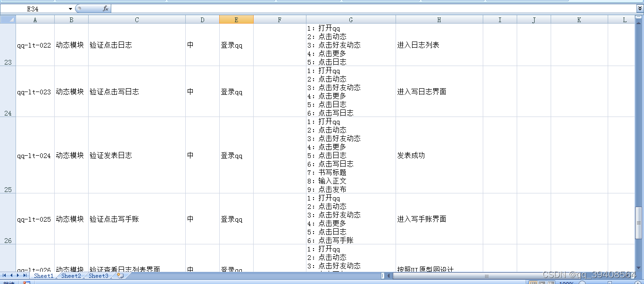644x284 pixels.
Task: Select row 23 header
Action: tap(8, 45)
